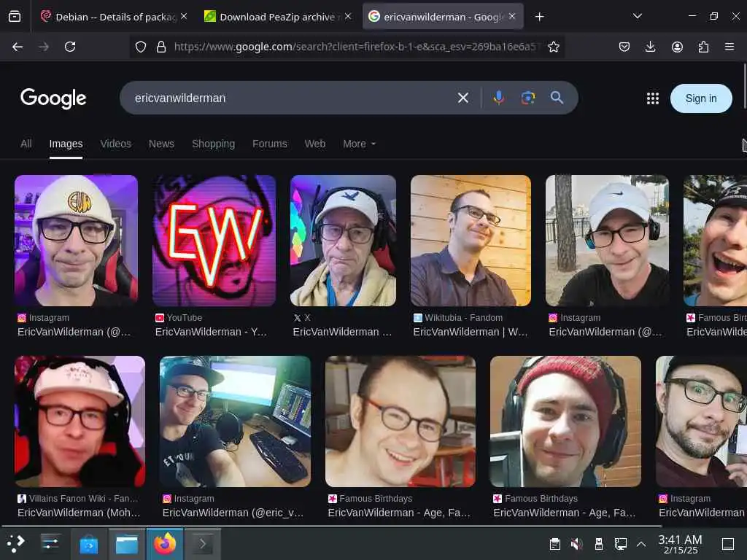747x560 pixels.
Task: Select Firefox in the taskbar
Action: [165, 544]
